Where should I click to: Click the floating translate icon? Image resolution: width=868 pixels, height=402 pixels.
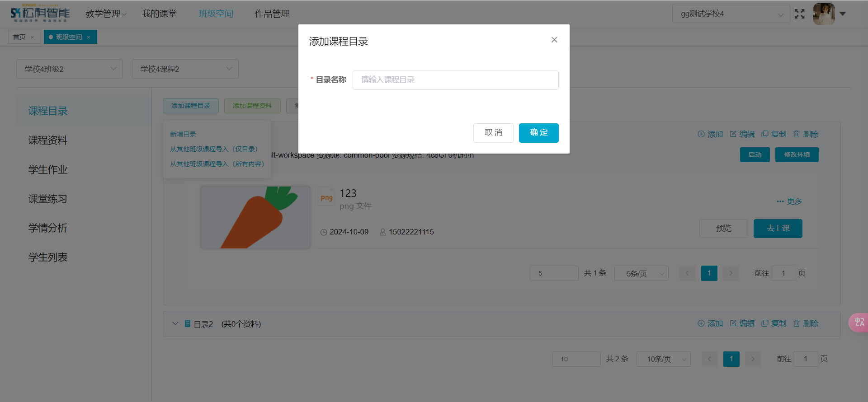pyautogui.click(x=859, y=323)
